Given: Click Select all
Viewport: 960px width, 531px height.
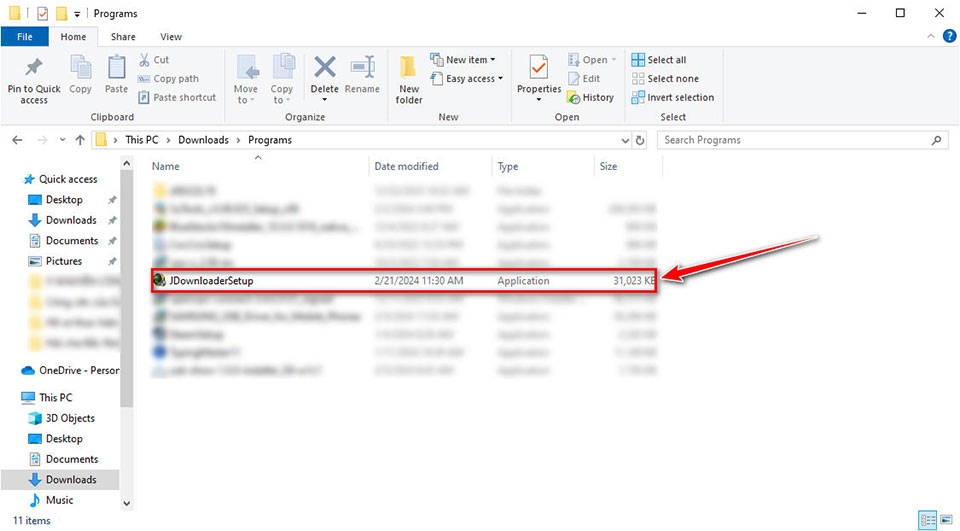Looking at the screenshot, I should coord(659,59).
